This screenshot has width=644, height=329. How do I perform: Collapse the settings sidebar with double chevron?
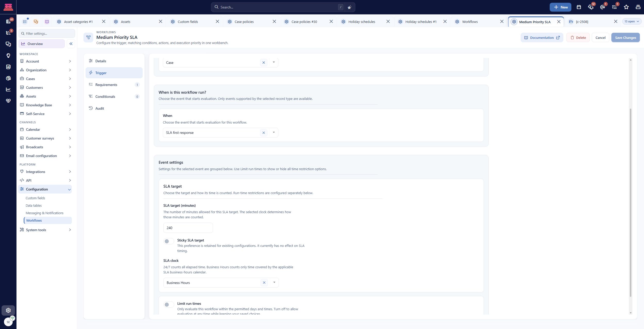point(71,44)
